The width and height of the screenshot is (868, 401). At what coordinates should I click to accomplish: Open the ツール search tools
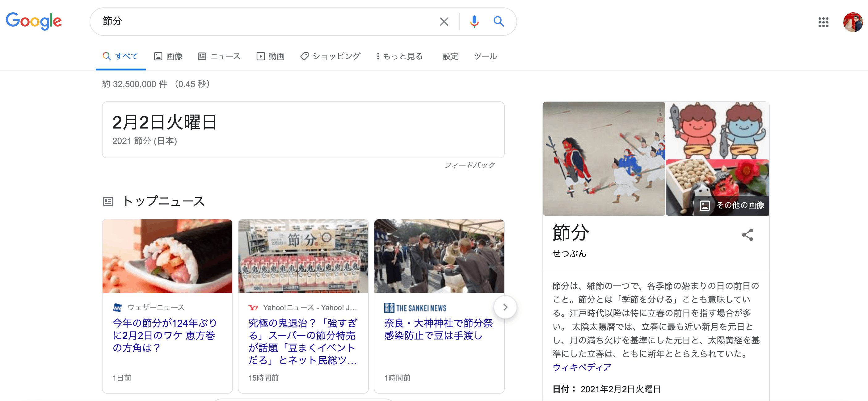(485, 56)
